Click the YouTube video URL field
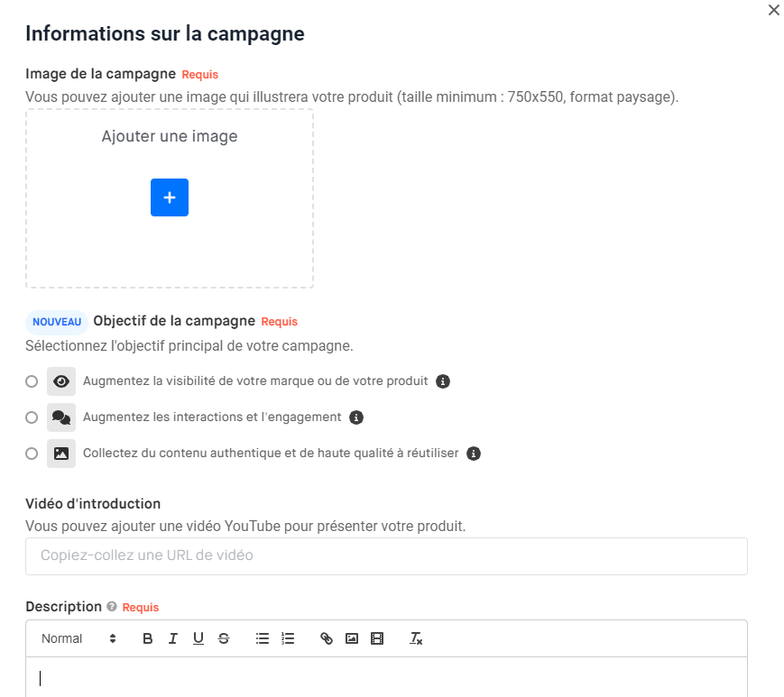784x697 pixels. click(386, 556)
